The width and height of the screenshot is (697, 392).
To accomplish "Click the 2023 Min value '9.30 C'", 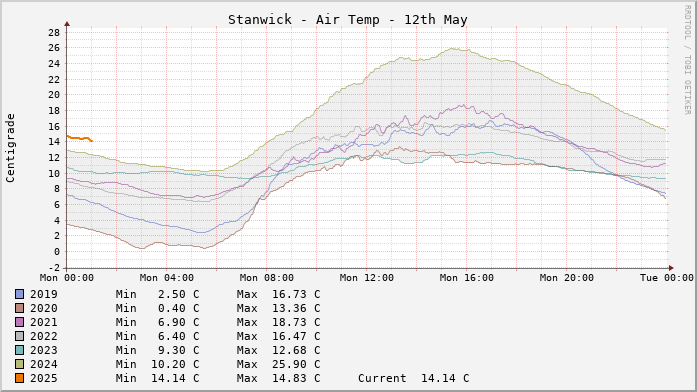I will [179, 351].
